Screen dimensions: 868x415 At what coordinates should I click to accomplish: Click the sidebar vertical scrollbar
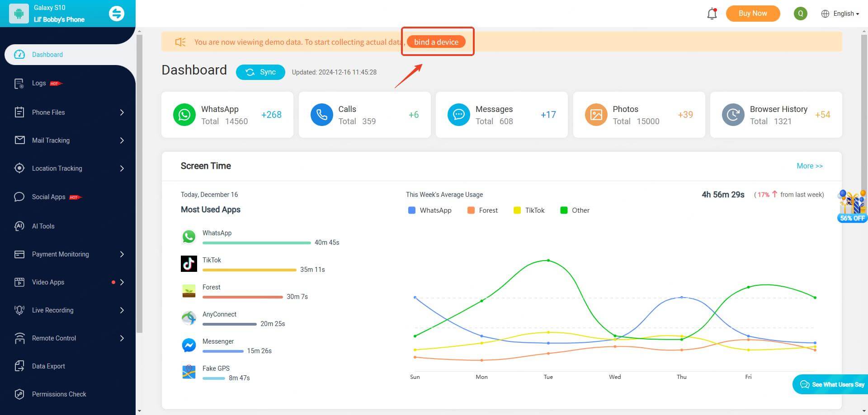pyautogui.click(x=139, y=183)
